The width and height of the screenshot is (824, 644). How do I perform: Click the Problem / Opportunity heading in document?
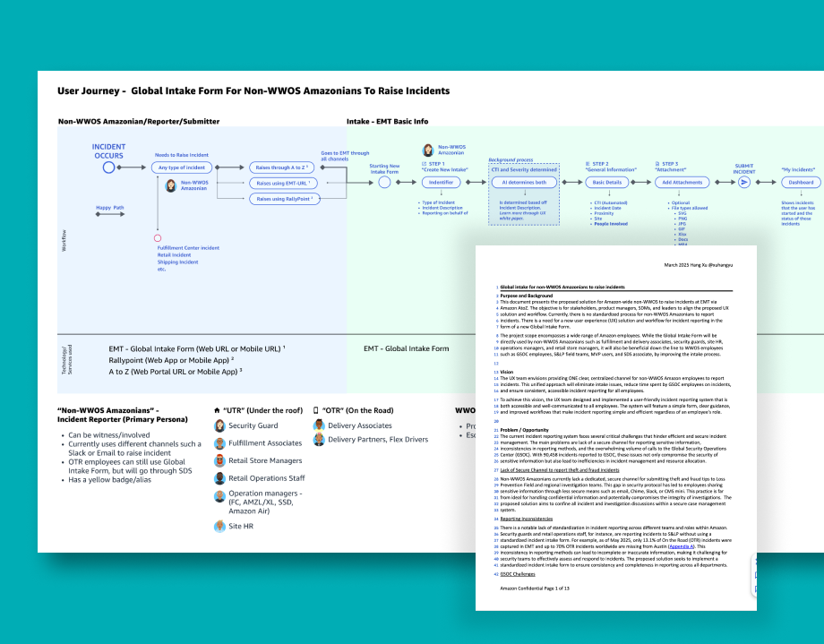pos(525,430)
